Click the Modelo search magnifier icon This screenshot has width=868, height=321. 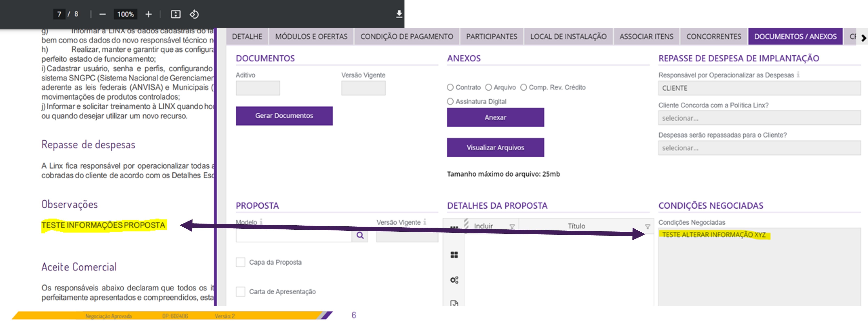[360, 235]
